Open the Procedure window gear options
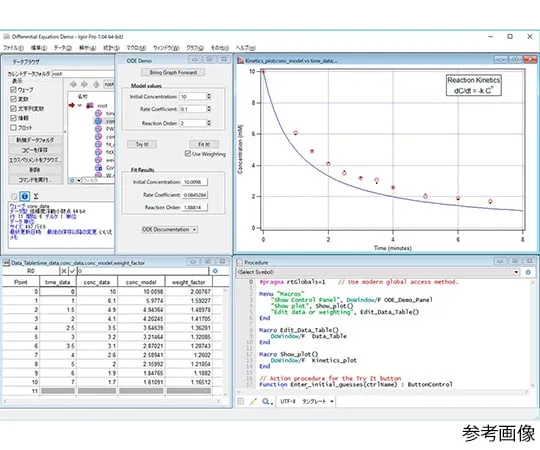540x450 pixels. 528,272
